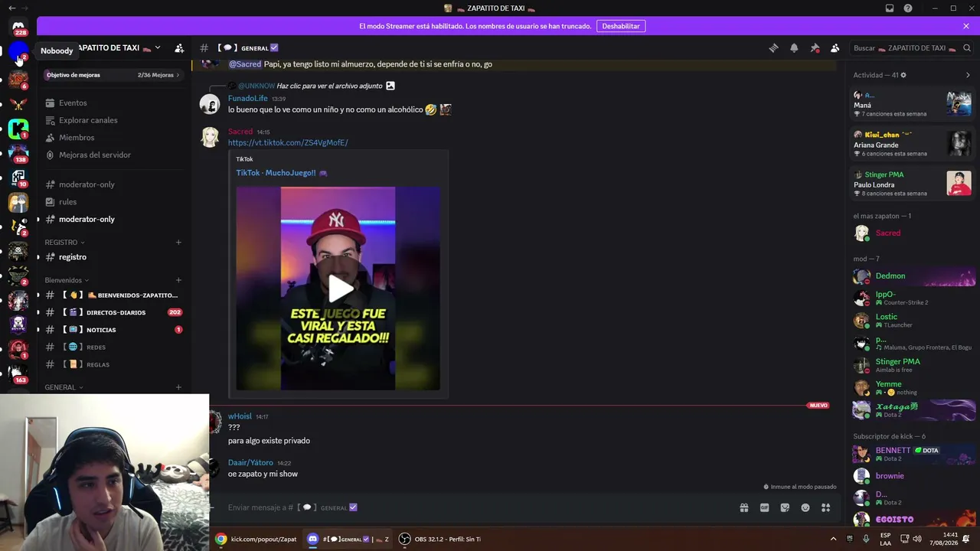Add a channel to Bienvenidos category
This screenshot has height=551, width=980.
tap(178, 280)
